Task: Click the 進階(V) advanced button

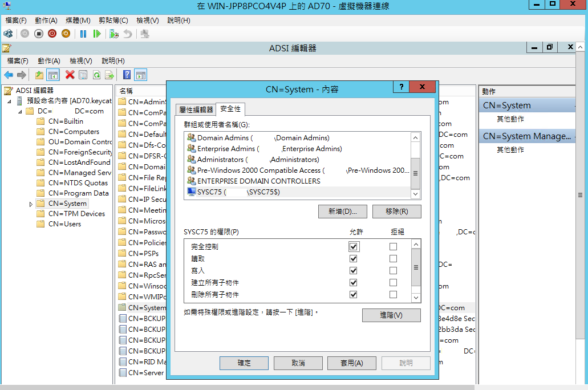Action: pyautogui.click(x=391, y=315)
